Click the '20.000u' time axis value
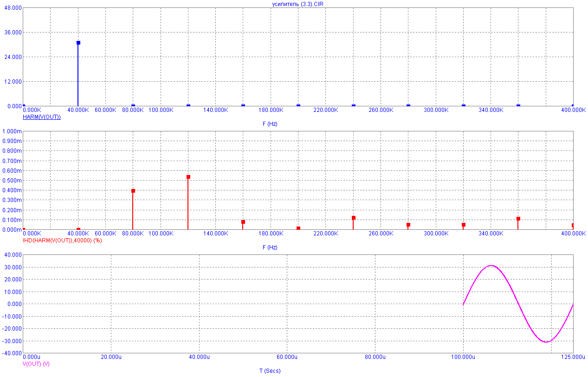The width and height of the screenshot is (588, 377). pyautogui.click(x=110, y=357)
